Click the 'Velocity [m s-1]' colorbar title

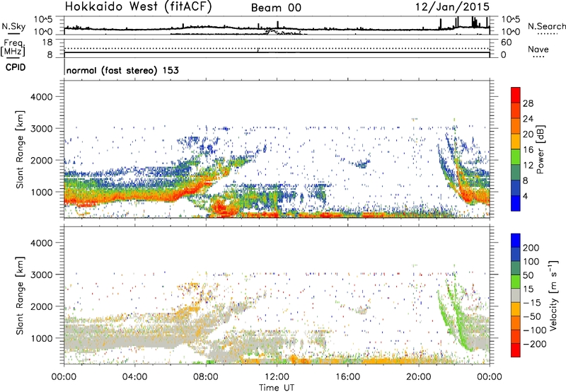pos(553,295)
